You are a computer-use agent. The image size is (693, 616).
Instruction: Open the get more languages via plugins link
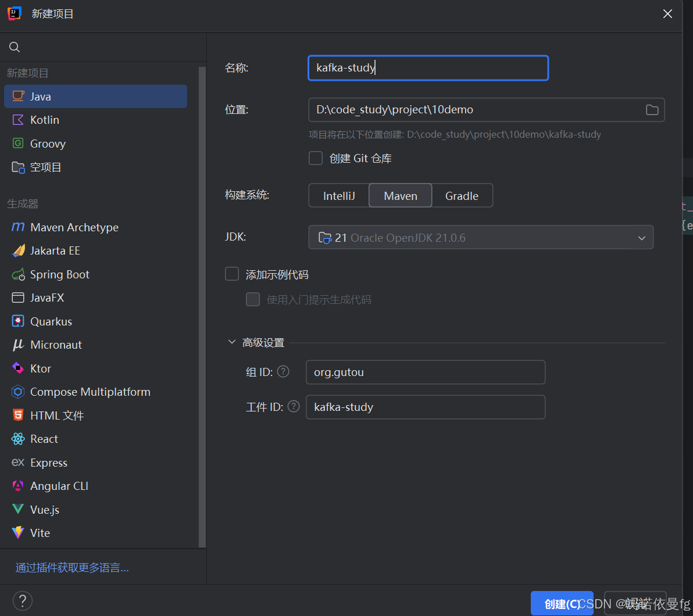[72, 567]
